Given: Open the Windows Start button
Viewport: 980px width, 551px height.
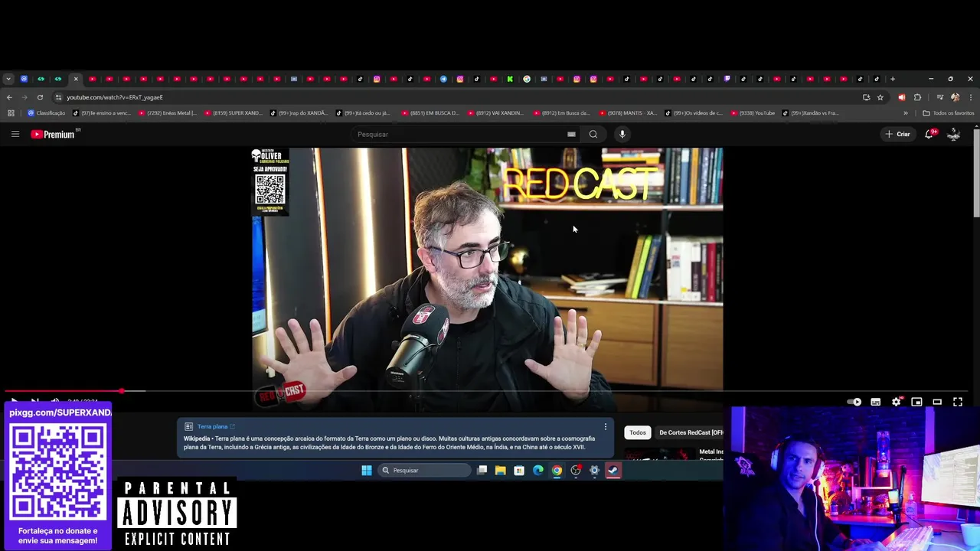Looking at the screenshot, I should point(367,470).
